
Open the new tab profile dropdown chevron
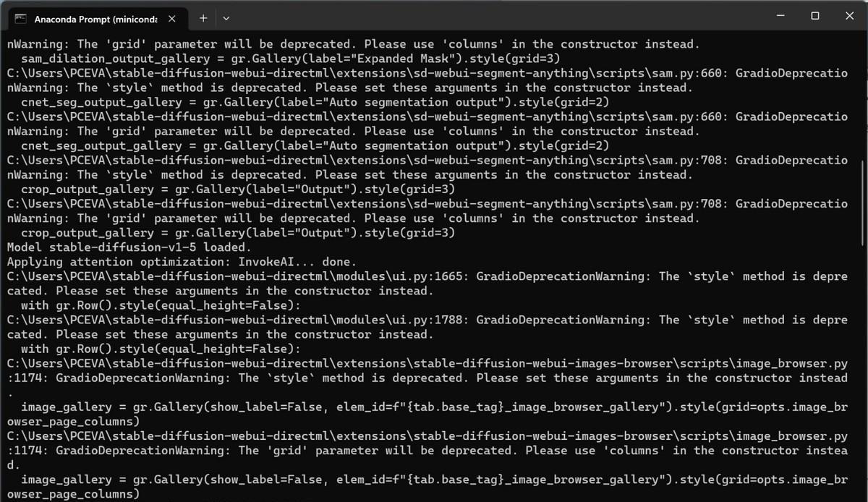click(226, 18)
